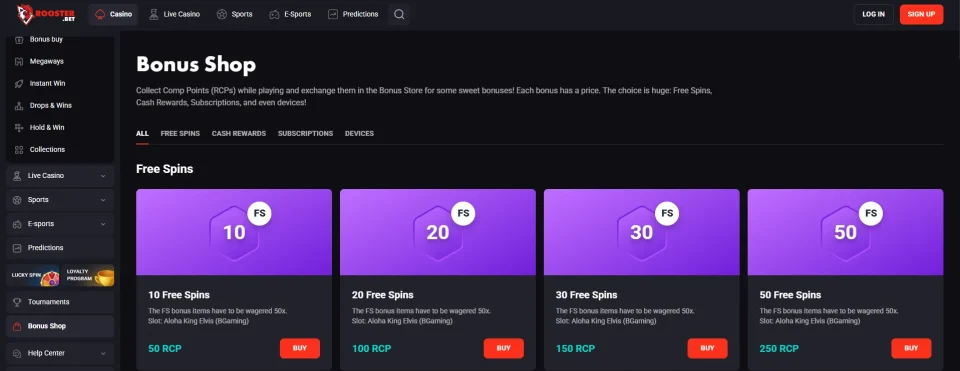The height and width of the screenshot is (371, 960).
Task: Click the Megaways sidebar icon
Action: (x=19, y=61)
